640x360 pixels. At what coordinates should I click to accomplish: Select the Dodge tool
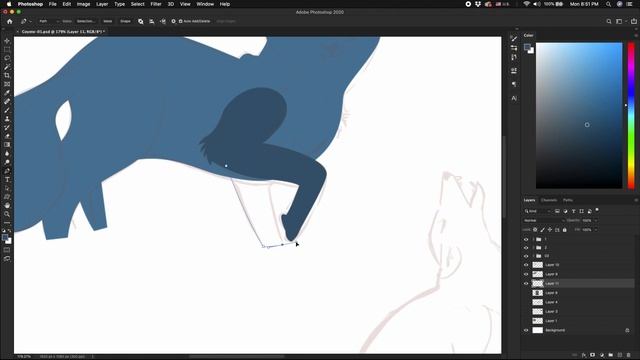[x=7, y=162]
